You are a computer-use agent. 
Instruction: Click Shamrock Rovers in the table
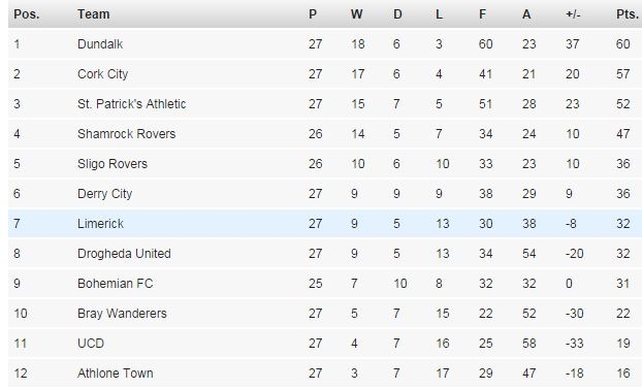126,134
